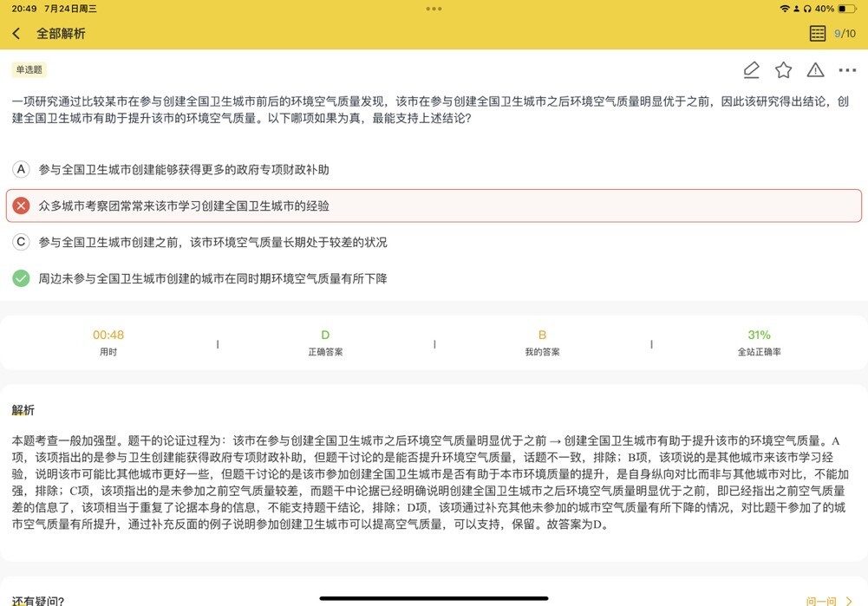Tap the battery indicator in status bar
The width and height of the screenshot is (868, 606).
(x=847, y=9)
